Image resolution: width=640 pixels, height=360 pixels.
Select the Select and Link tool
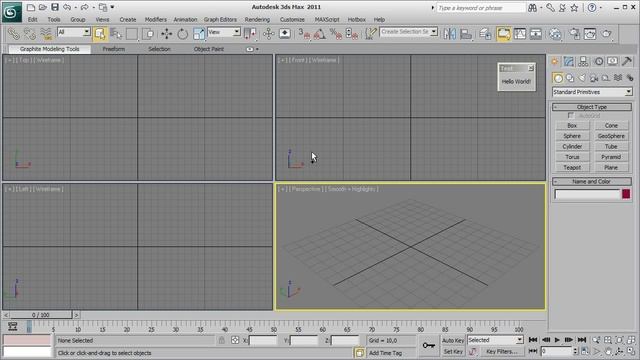(x=13, y=33)
